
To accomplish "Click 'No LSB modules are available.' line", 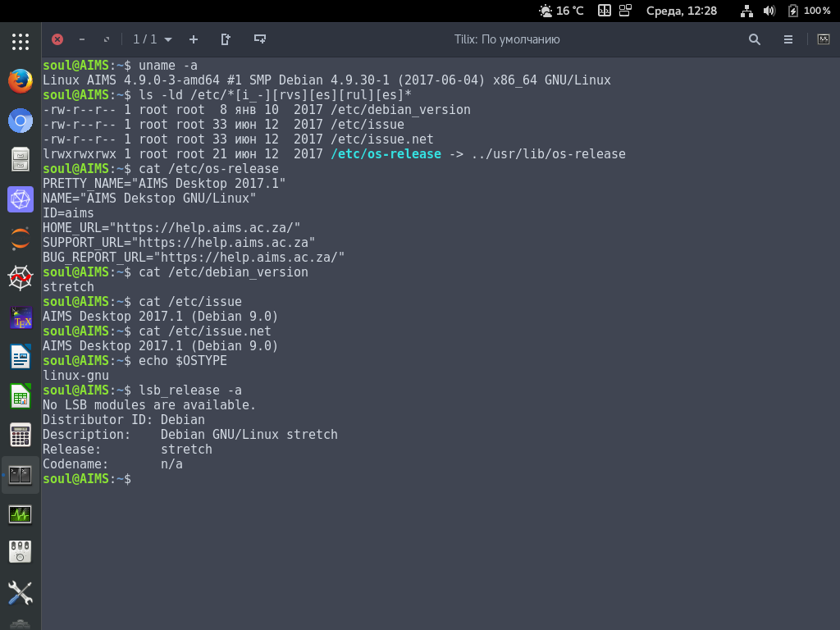I will 149,405.
